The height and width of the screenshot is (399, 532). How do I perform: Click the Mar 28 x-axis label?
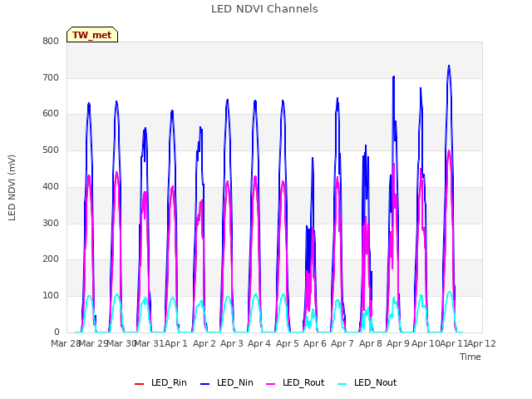66,343
